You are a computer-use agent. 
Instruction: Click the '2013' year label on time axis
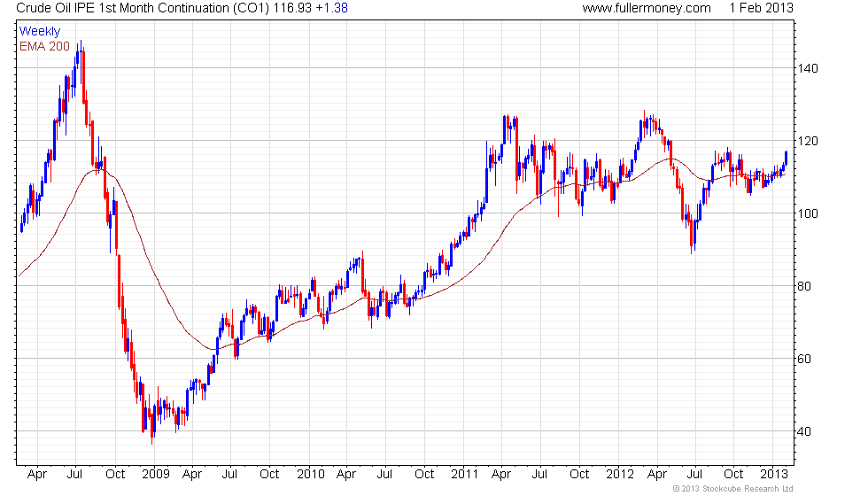click(x=773, y=475)
